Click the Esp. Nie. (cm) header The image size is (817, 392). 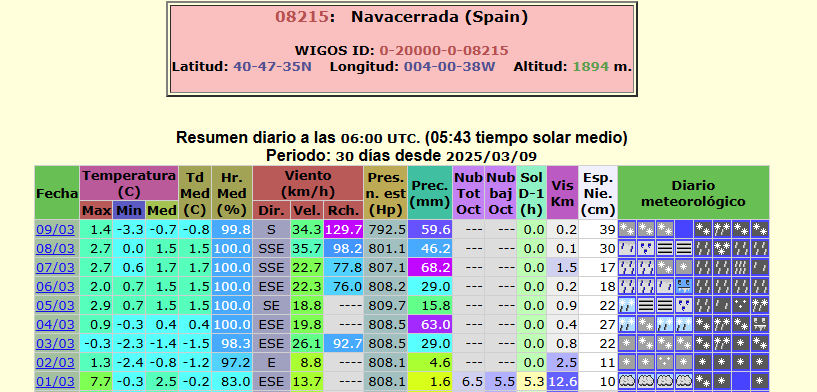598,193
